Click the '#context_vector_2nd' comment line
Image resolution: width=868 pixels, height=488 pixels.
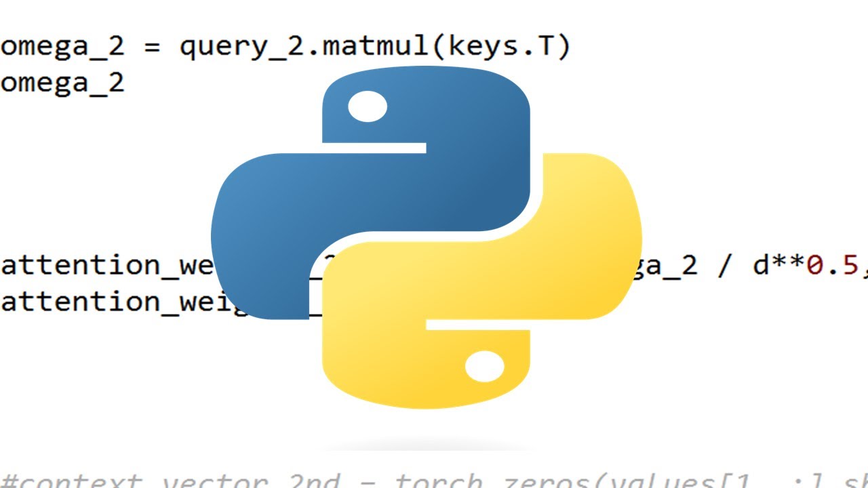click(x=434, y=480)
